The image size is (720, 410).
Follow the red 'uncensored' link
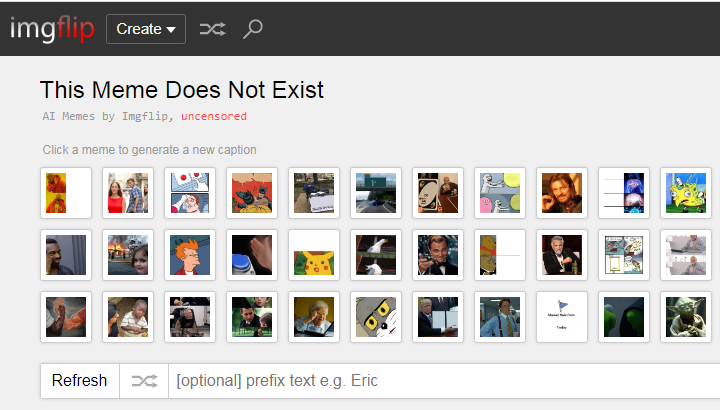click(213, 116)
